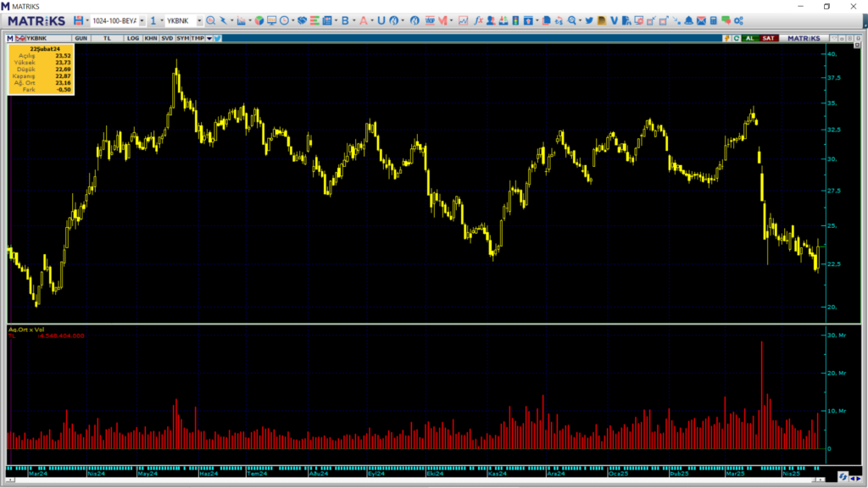Open the Twitter icon in main toolbar
Image resolution: width=868 pixels, height=488 pixels.
click(588, 20)
